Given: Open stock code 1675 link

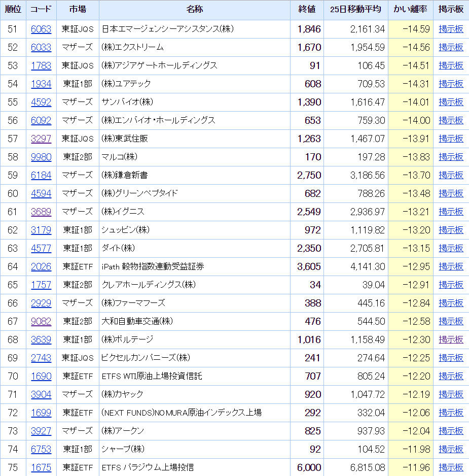Looking at the screenshot, I should click(41, 467).
